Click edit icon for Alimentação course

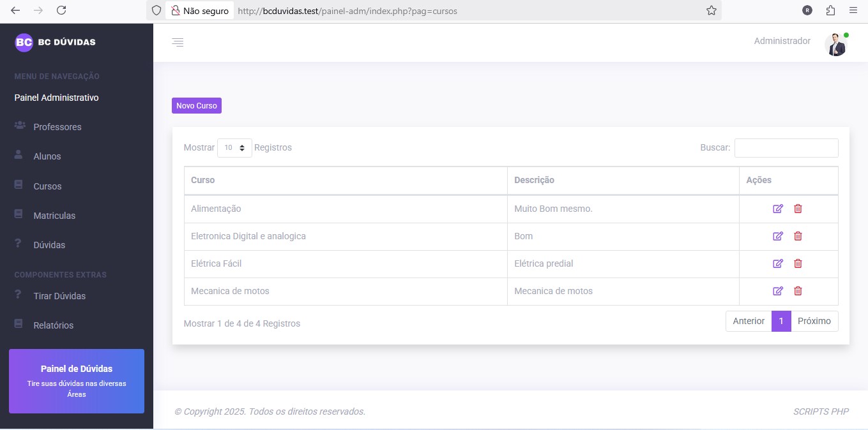click(777, 209)
